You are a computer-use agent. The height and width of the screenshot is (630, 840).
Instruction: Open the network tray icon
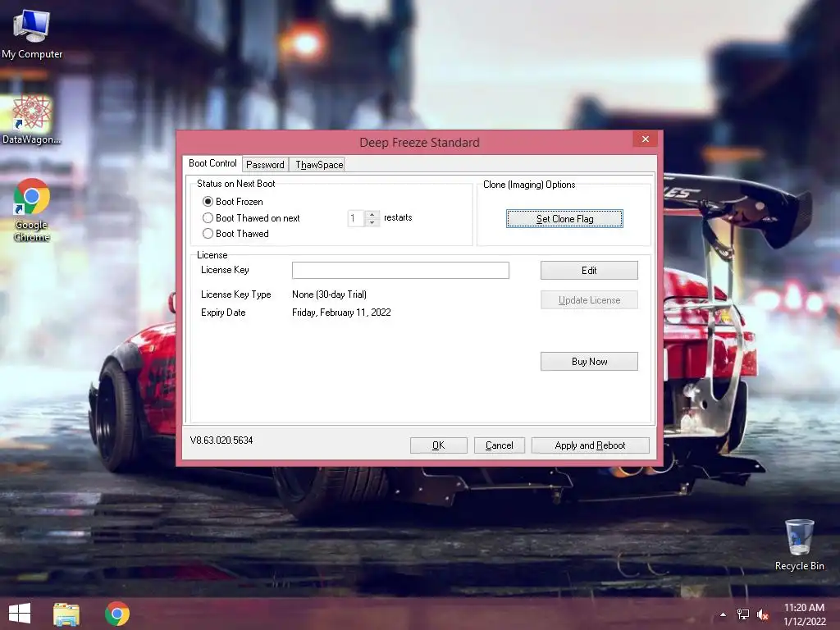[743, 614]
